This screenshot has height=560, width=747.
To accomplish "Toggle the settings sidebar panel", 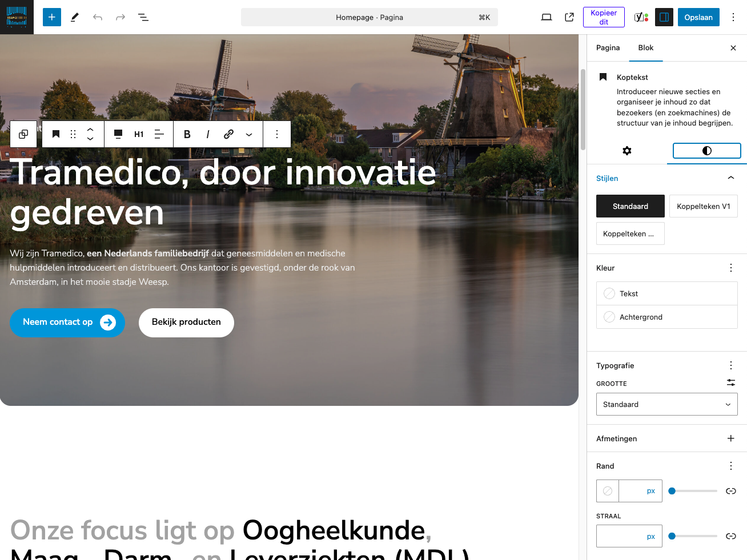I will (x=664, y=17).
